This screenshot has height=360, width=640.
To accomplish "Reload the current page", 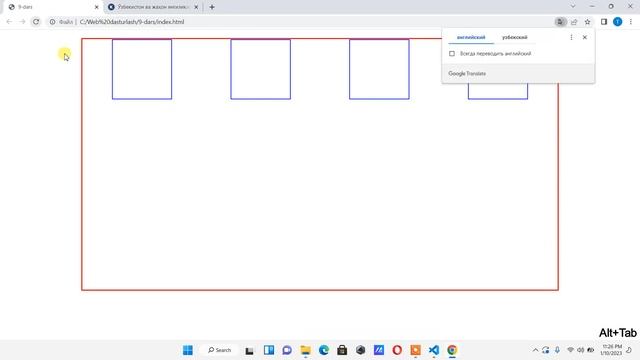I will 36,22.
